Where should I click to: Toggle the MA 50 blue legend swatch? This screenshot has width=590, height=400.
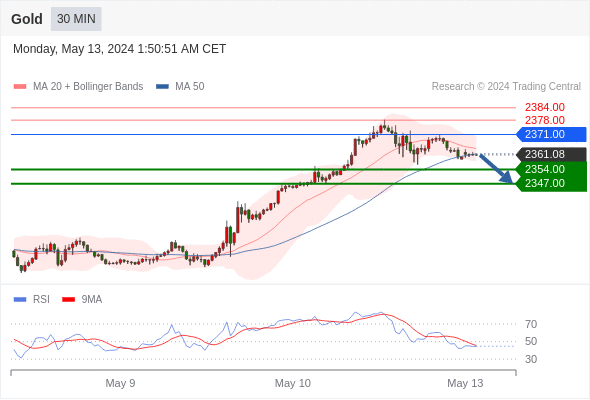coord(162,87)
